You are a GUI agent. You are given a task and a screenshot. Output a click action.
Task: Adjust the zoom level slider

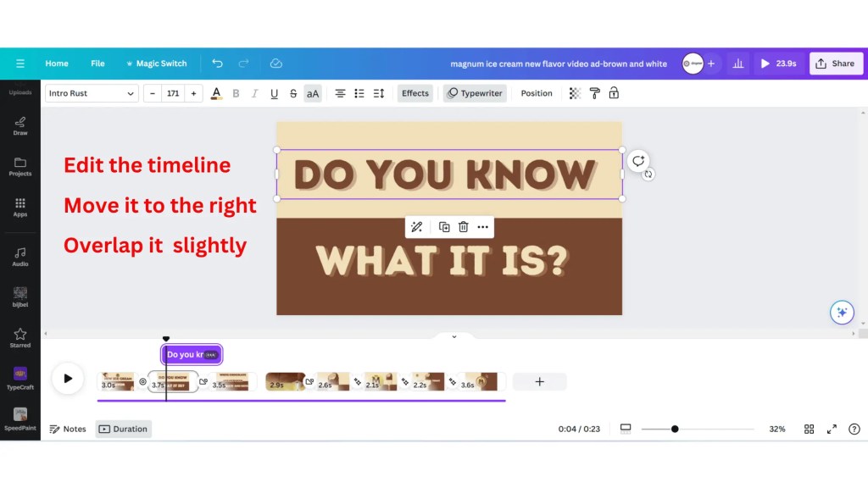tap(674, 429)
